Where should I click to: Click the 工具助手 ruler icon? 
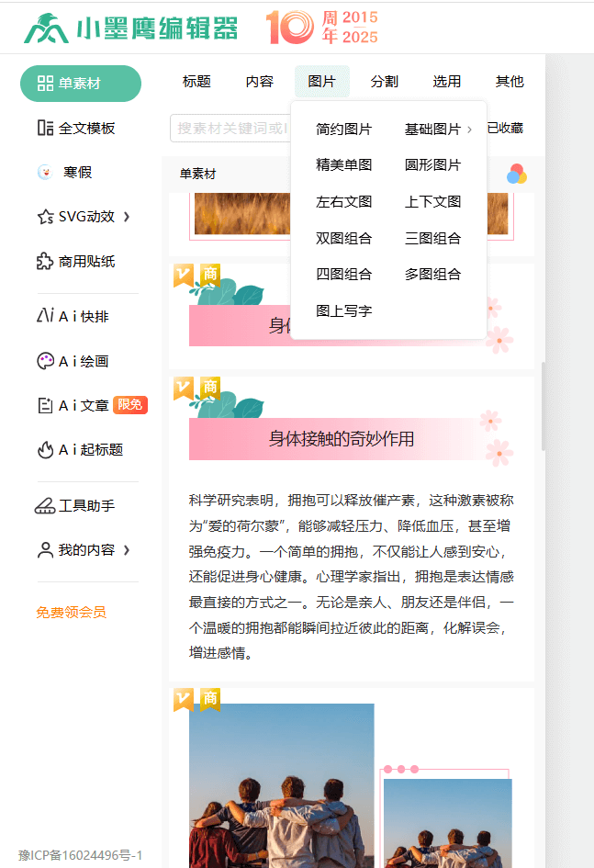pos(45,506)
